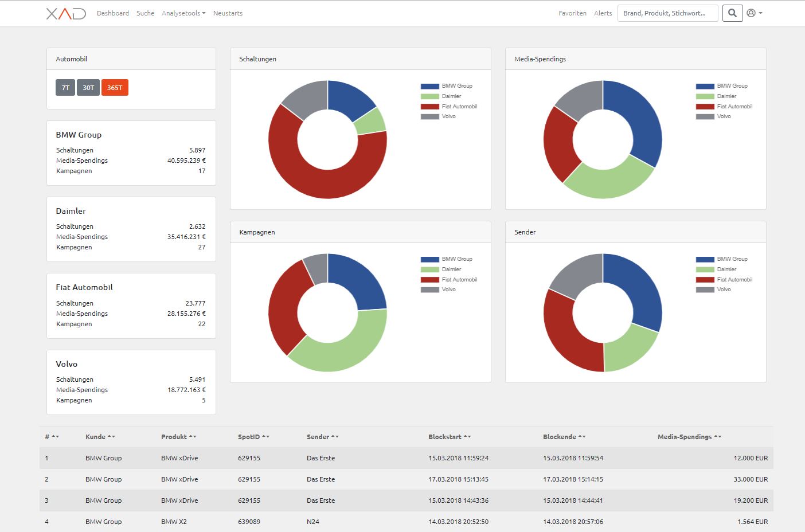
Task: Click spendings cell 1.564 EUR
Action: (753, 522)
